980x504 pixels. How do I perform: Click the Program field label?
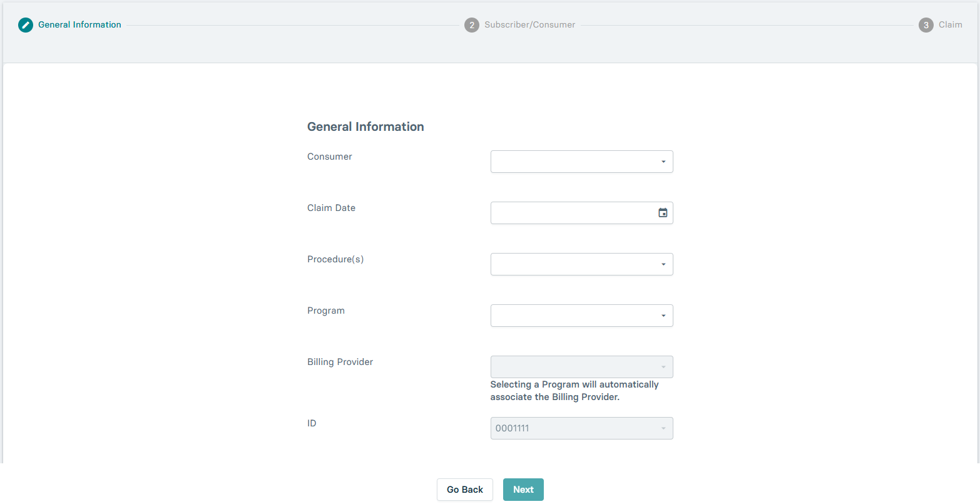click(x=326, y=311)
